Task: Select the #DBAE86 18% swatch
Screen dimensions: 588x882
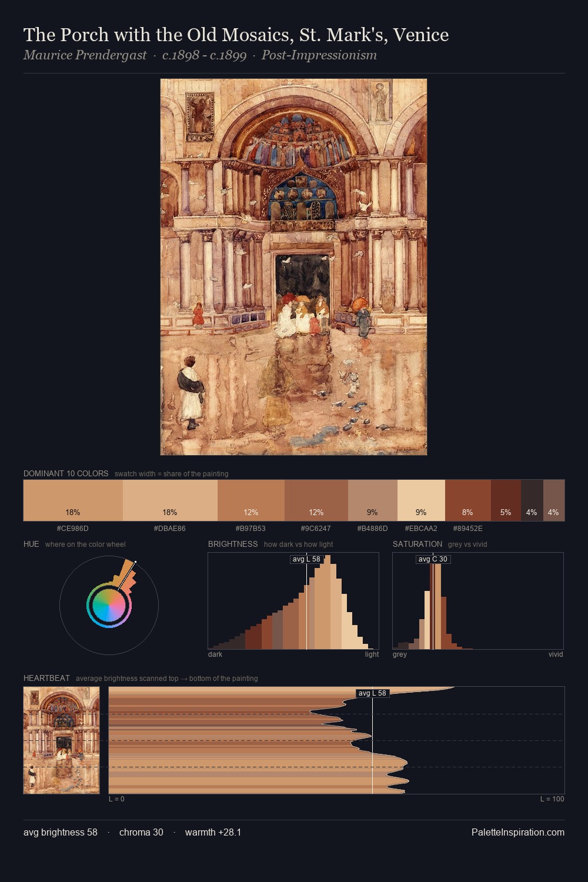Action: coord(170,500)
